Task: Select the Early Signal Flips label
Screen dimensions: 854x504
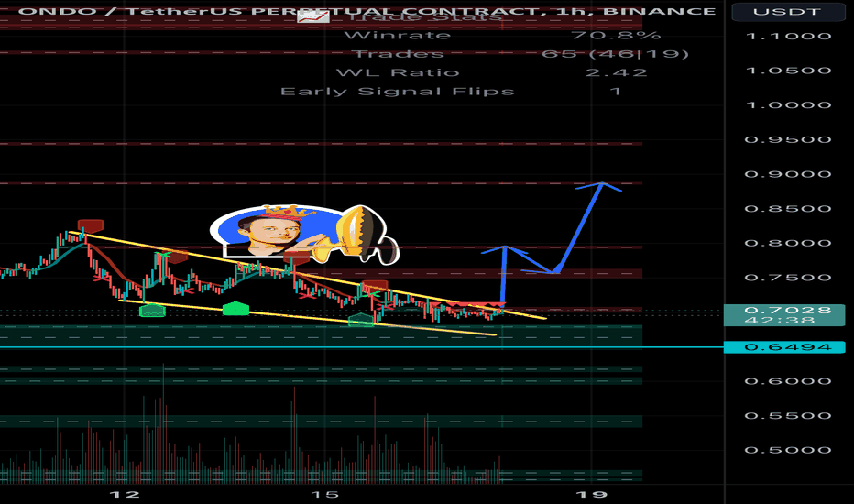Action: 398,91
